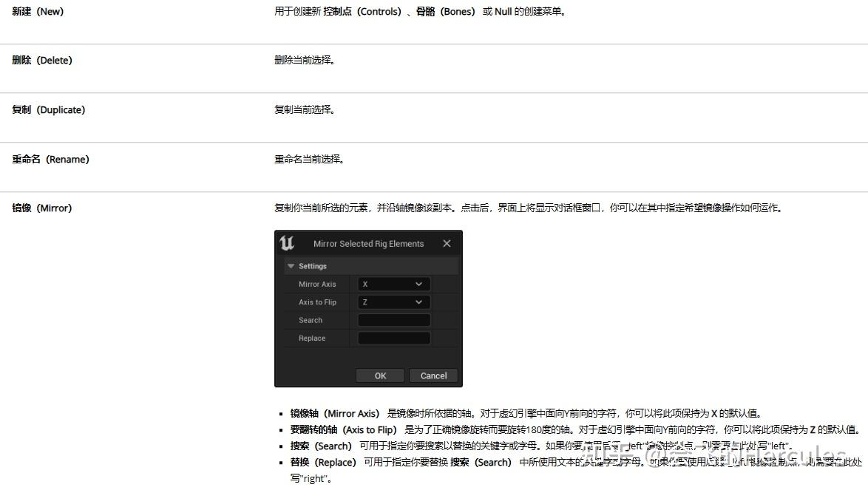
Task: Click the 控制点 (Controls) bold term
Action: click(x=362, y=12)
